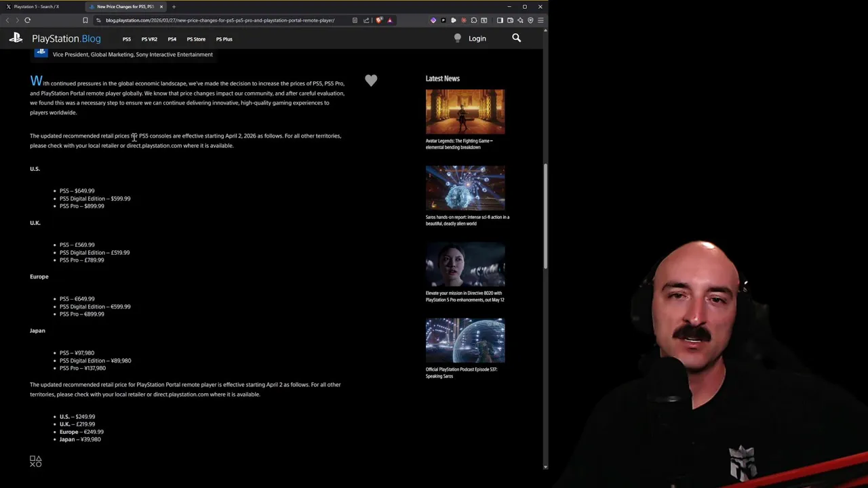This screenshot has width=868, height=488.
Task: Minimize the browser window
Action: 509,7
